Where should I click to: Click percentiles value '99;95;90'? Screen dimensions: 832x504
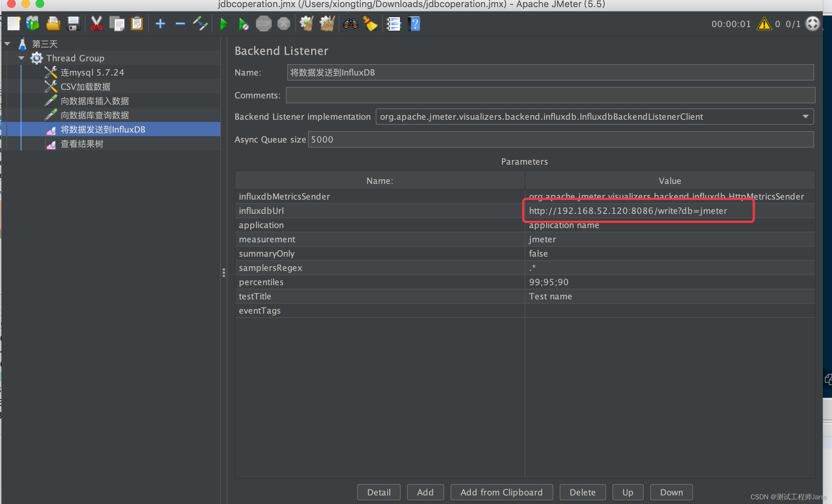[670, 282]
